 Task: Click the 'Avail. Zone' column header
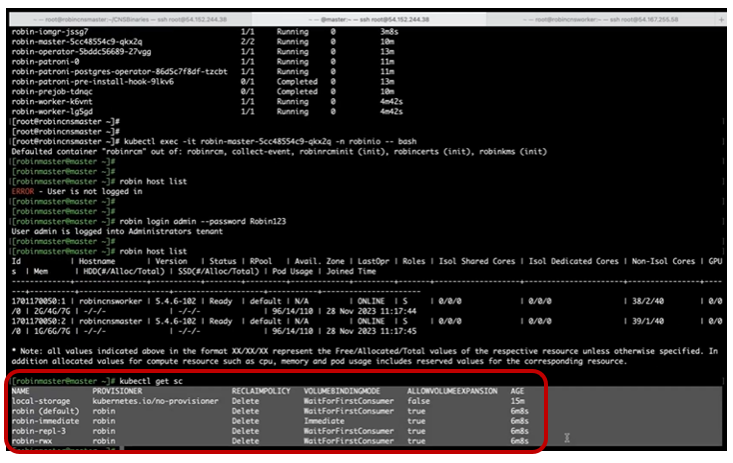click(320, 261)
